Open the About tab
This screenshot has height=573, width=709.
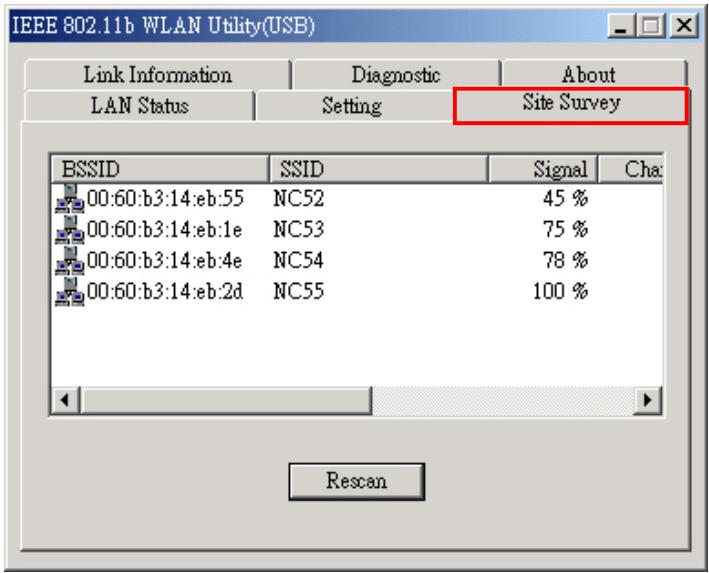click(x=594, y=75)
